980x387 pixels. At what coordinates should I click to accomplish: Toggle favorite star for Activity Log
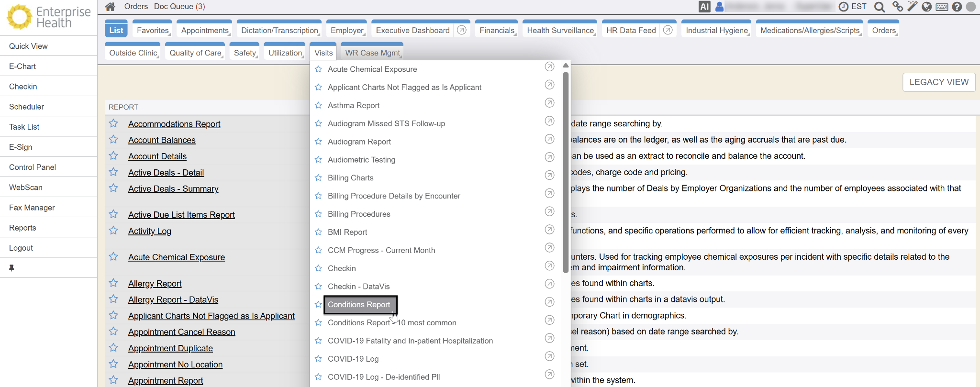[113, 231]
